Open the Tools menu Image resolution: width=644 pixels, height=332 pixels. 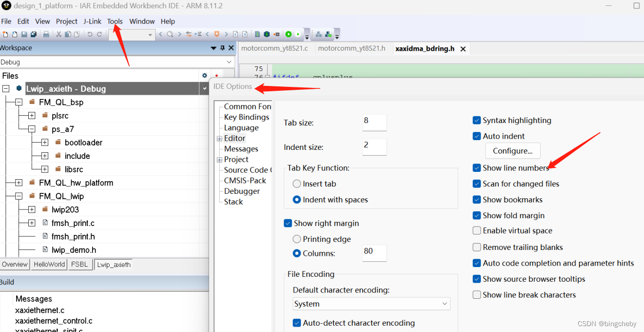115,21
